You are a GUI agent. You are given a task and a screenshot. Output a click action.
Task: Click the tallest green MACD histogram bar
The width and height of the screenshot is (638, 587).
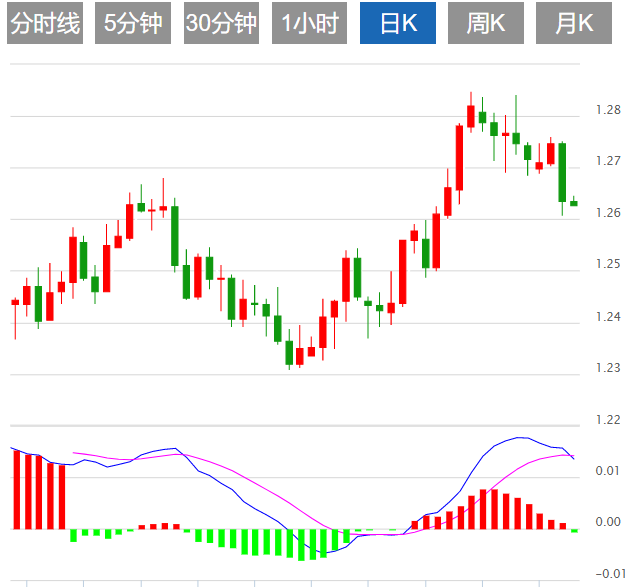click(302, 545)
